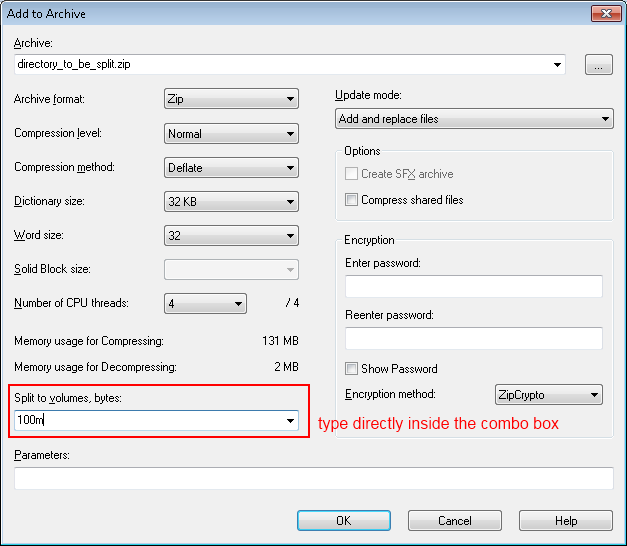Image resolution: width=627 pixels, height=546 pixels.
Task: Expand the Split to volumes dropdown arrow
Action: 290,421
